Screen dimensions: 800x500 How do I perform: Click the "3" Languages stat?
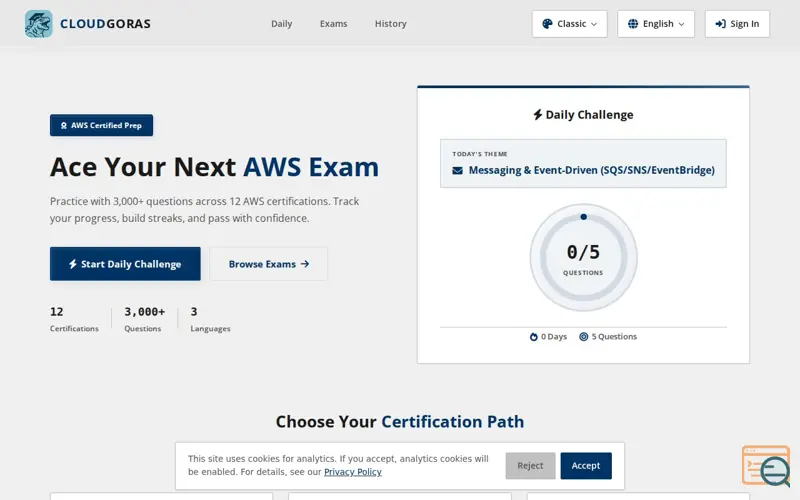[x=194, y=312]
